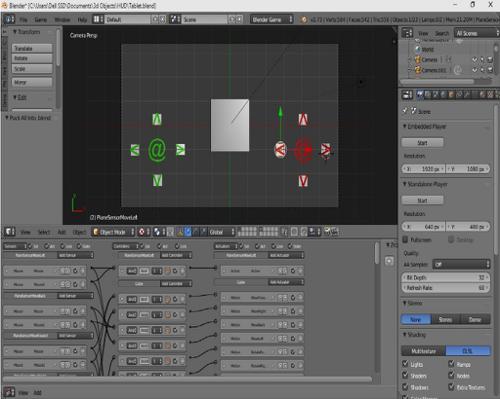Start the Embedded Player
Viewport: 500px width, 399px height.
click(x=422, y=143)
